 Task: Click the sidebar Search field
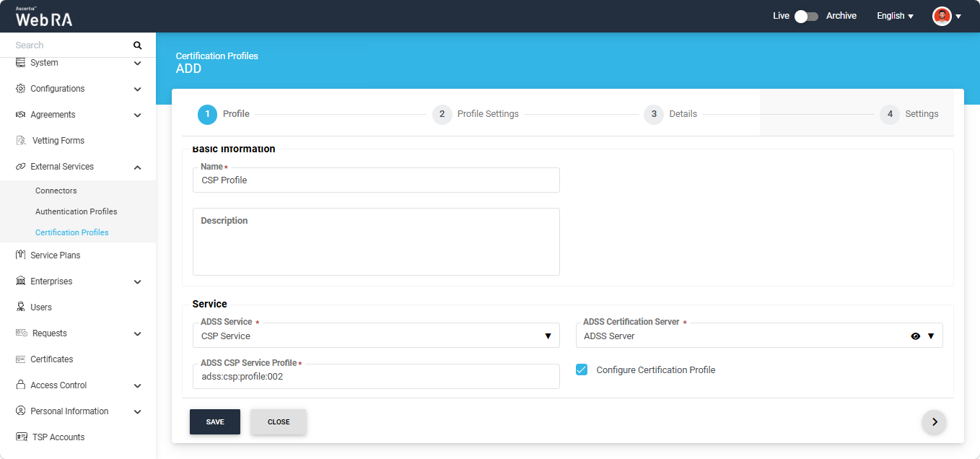72,45
